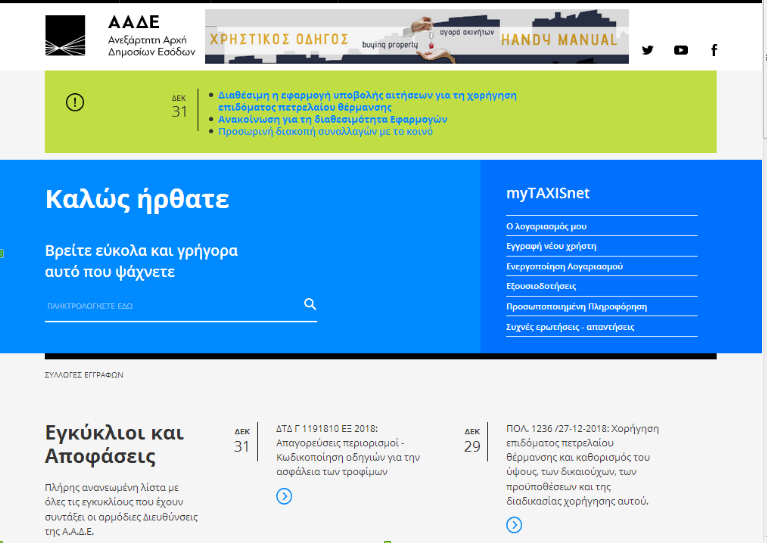767x543 pixels.
Task: Open Προσωποποιημένη Πληροφόρηση link
Action: coord(576,307)
